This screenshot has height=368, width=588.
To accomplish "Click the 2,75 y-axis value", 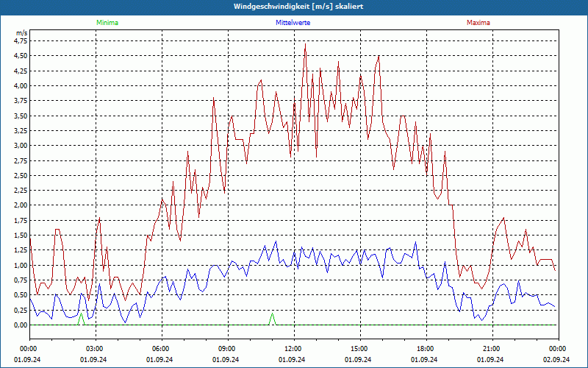I will coord(21,160).
